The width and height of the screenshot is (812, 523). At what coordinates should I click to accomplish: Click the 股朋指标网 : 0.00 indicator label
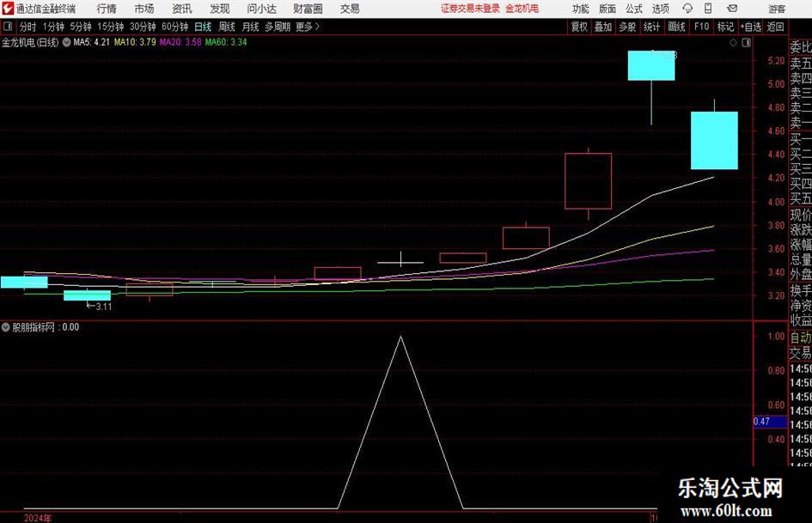coord(46,327)
